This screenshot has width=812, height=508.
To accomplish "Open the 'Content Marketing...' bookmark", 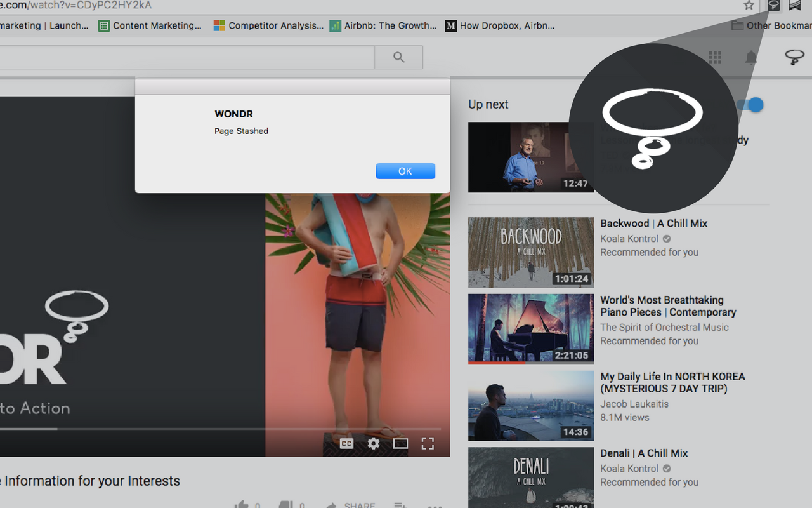I will coord(150,25).
